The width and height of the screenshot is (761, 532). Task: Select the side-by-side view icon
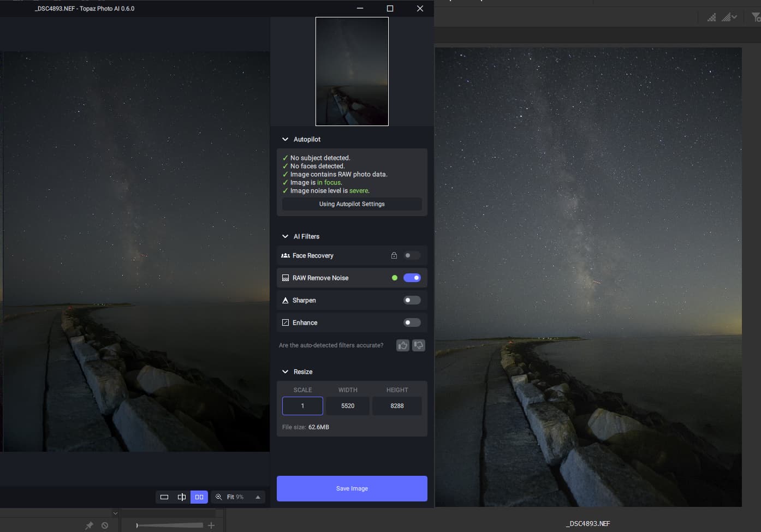pyautogui.click(x=199, y=497)
